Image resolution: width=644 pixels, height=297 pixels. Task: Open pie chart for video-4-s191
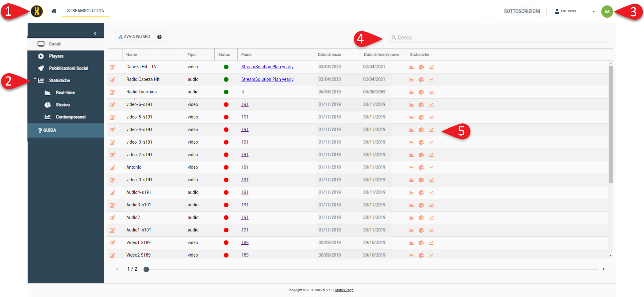pos(421,130)
